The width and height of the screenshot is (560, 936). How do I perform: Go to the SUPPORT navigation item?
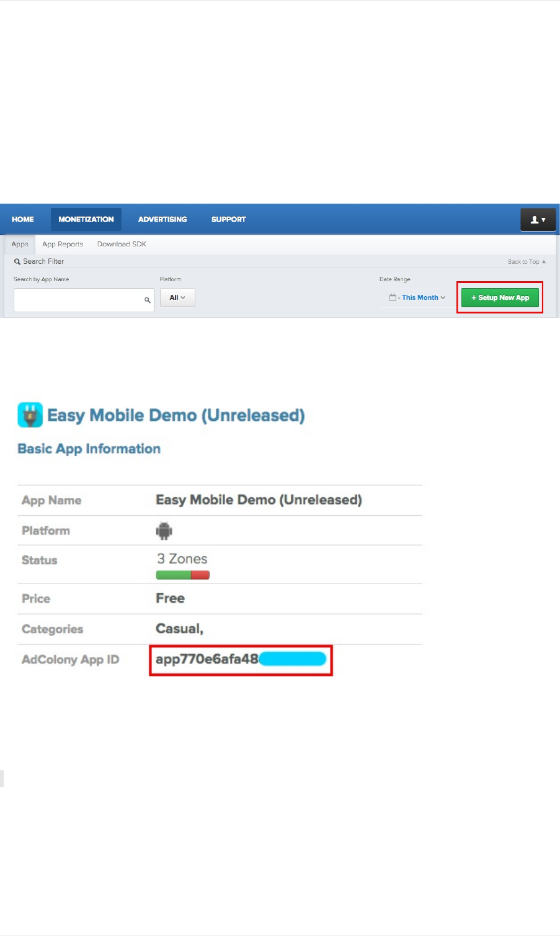point(229,219)
